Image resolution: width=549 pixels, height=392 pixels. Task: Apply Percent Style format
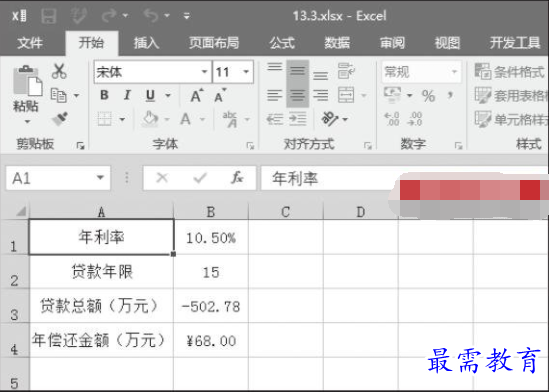coord(429,96)
